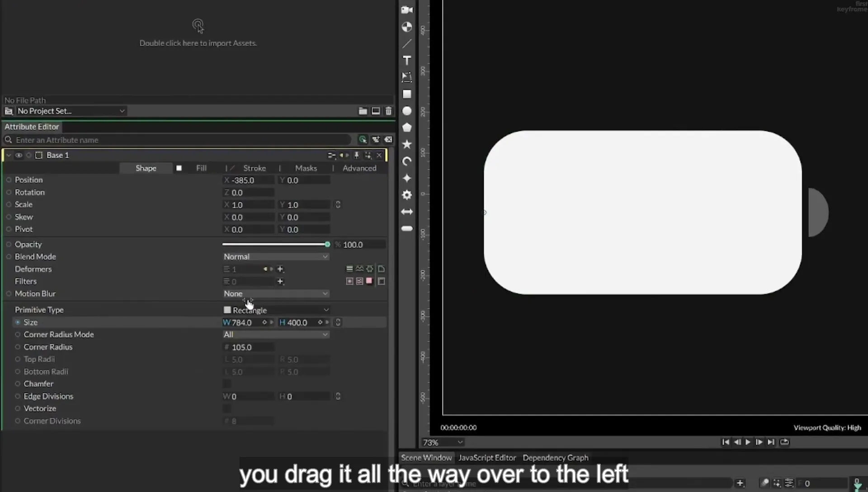Open project folder icon
This screenshot has height=492, width=868.
click(x=363, y=111)
